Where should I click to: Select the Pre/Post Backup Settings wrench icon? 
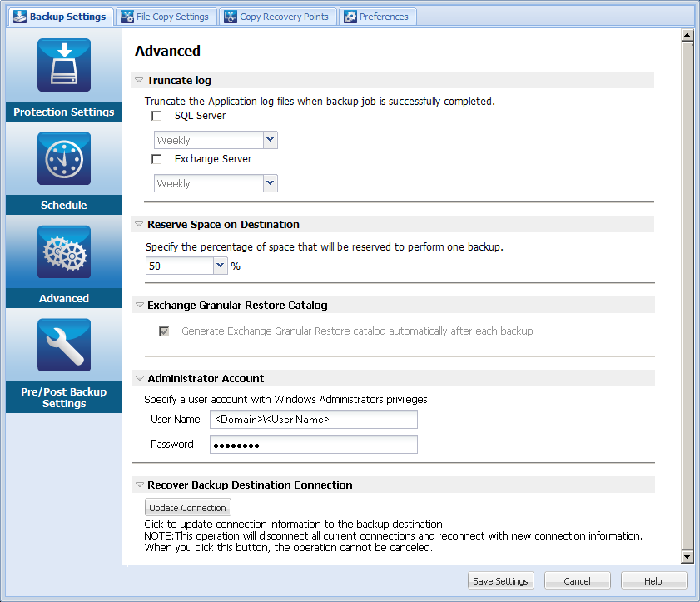pos(63,345)
